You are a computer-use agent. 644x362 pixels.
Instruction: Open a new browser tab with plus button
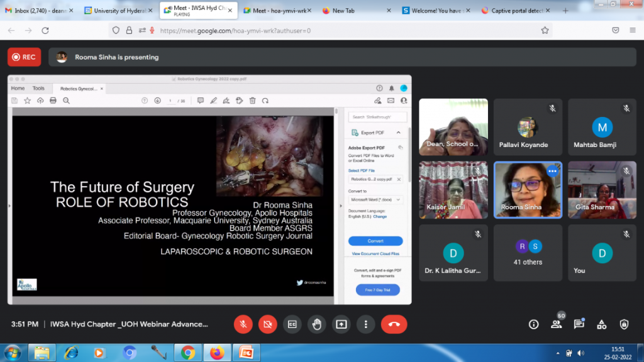coord(565,11)
